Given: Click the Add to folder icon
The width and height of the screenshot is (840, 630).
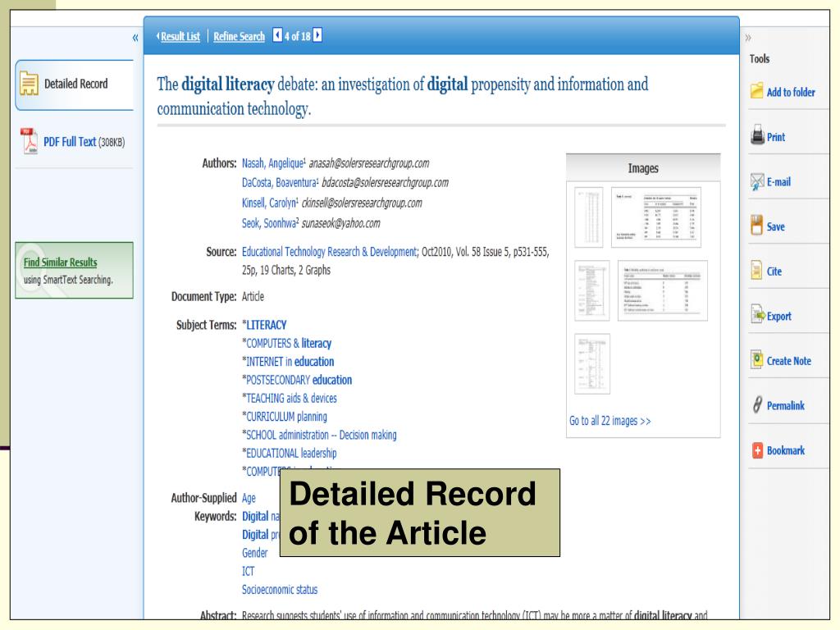Looking at the screenshot, I should click(x=757, y=91).
